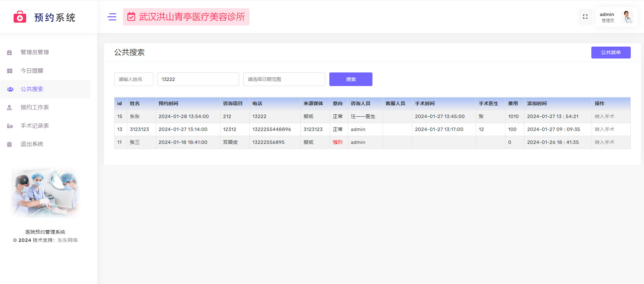Click the 管理员管理 sidebar icon
The height and width of the screenshot is (284, 644).
10,52
